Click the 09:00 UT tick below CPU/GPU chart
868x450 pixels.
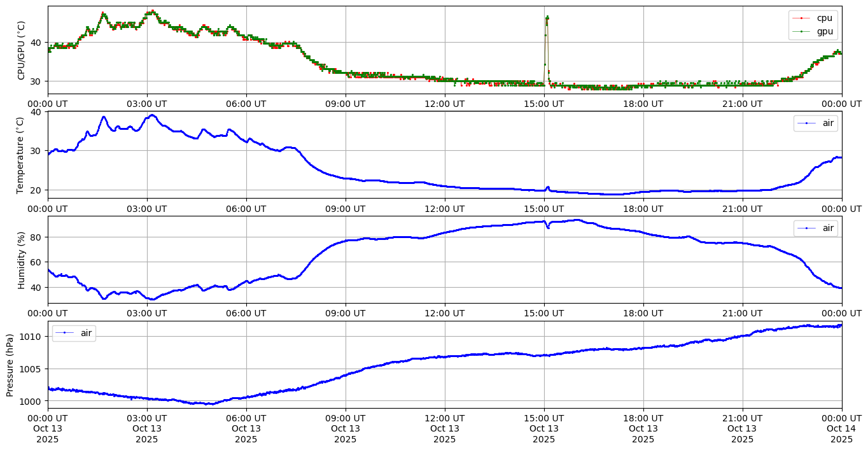coord(345,104)
